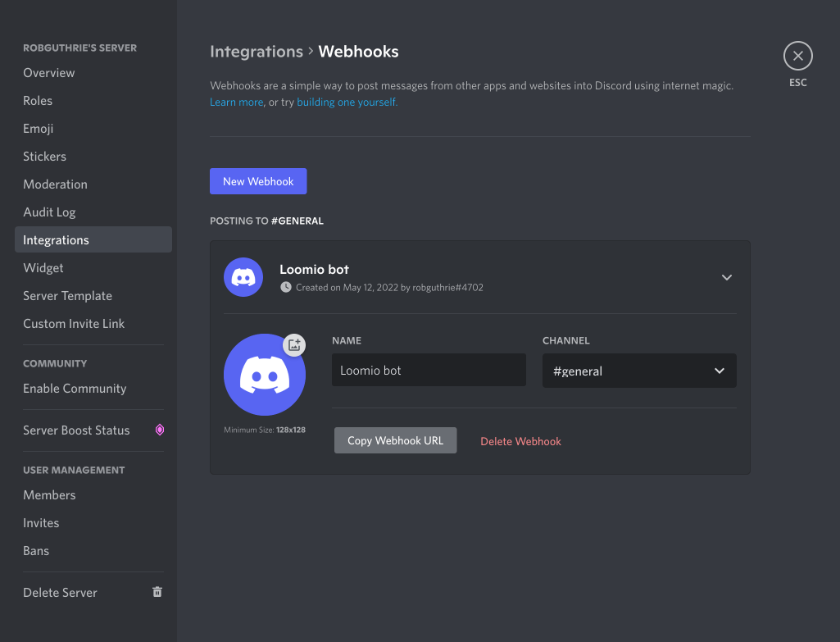Edit the Loomio bot name field
The height and width of the screenshot is (642, 840).
[x=429, y=370]
